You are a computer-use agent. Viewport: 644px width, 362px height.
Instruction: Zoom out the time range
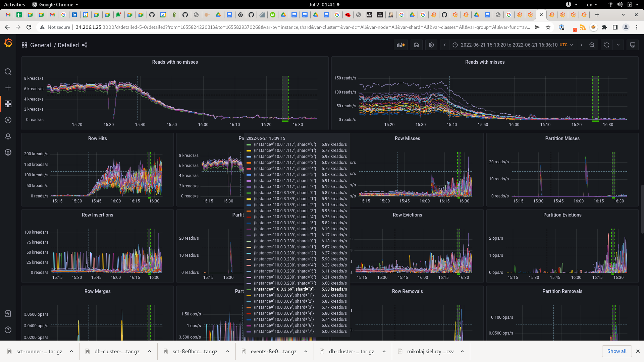[x=592, y=45]
